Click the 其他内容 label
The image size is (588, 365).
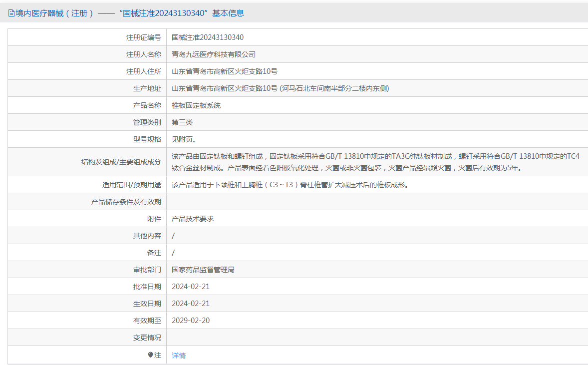[x=147, y=236]
